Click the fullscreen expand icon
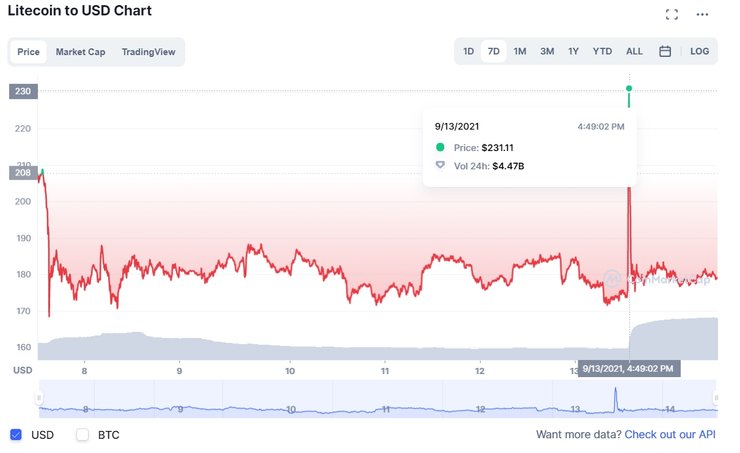The height and width of the screenshot is (453, 740). point(672,15)
